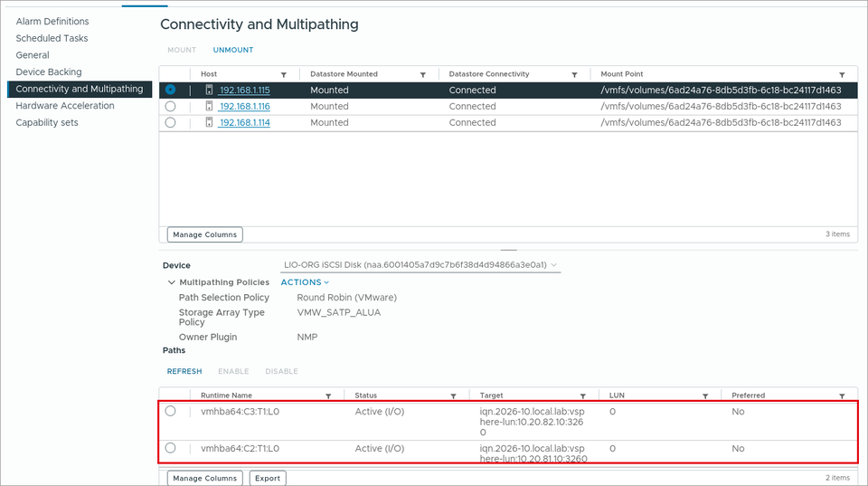Click runtime name vmhba64:C2:T1:L0
868x486 pixels.
[x=240, y=448]
